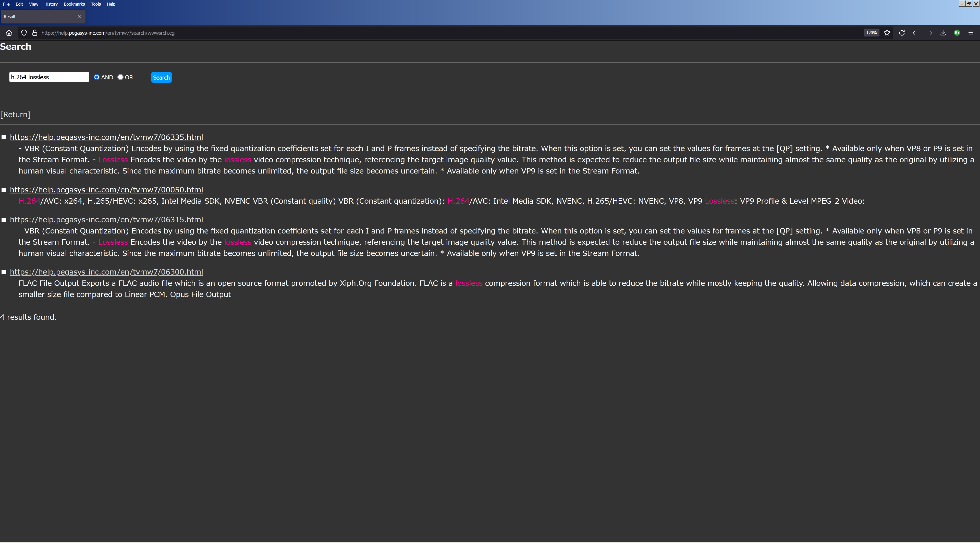Click the search text field with h.264 lossless

[x=49, y=77]
